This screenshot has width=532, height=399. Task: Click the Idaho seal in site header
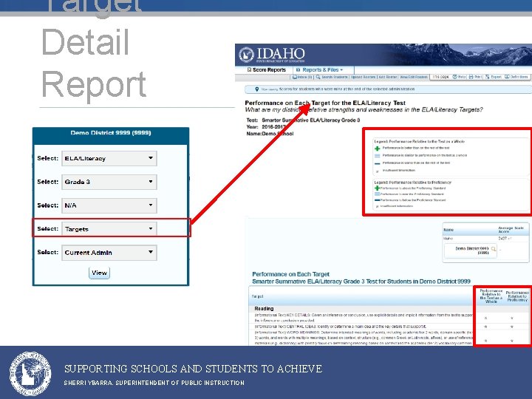246,55
